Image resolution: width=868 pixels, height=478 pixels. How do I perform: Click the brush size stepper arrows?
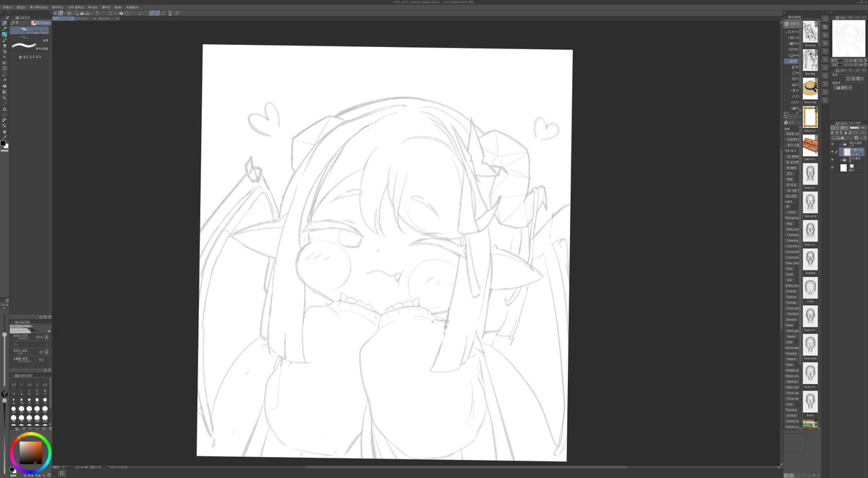pos(47,336)
